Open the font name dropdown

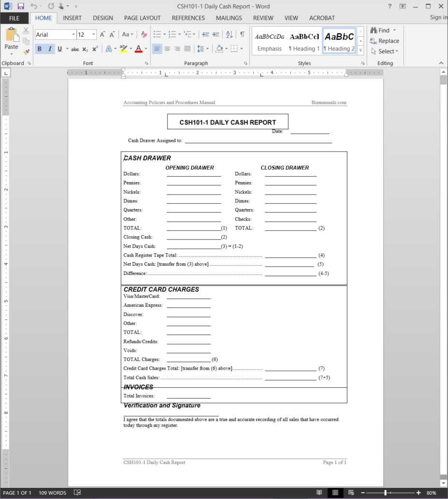tap(74, 34)
